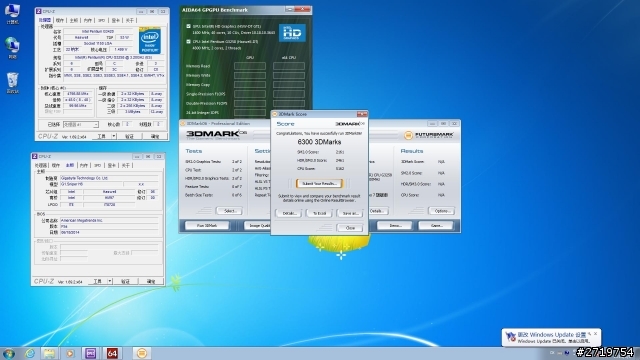Click 验证 button in mainboard CPU-Z window
The width and height of the screenshot is (640, 360).
point(125,281)
